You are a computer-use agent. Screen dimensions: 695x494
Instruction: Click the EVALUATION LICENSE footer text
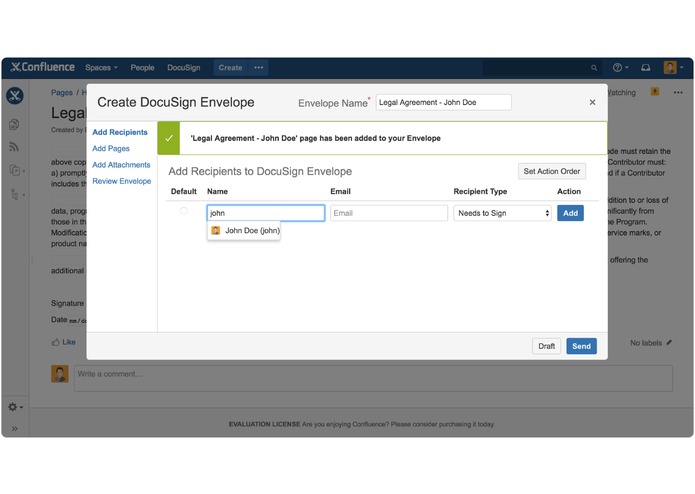coord(264,424)
